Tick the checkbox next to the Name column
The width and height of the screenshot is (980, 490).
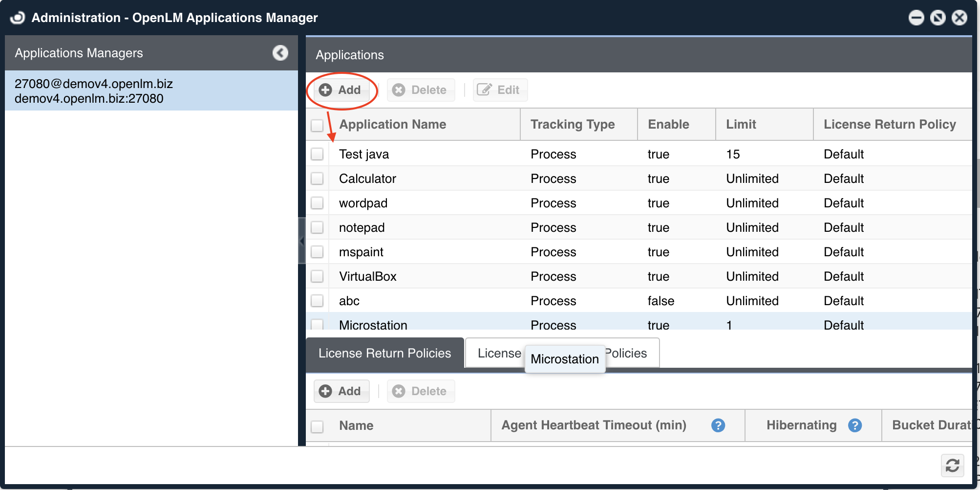318,426
